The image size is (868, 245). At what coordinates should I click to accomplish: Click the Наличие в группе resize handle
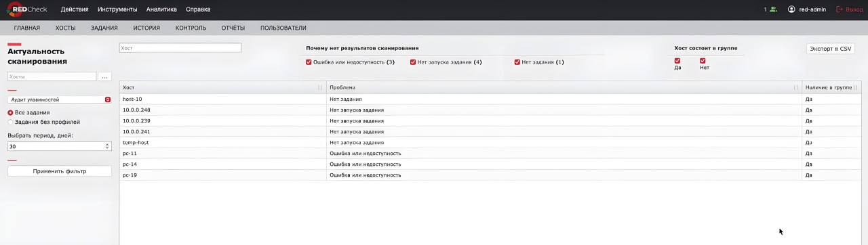pos(856,88)
